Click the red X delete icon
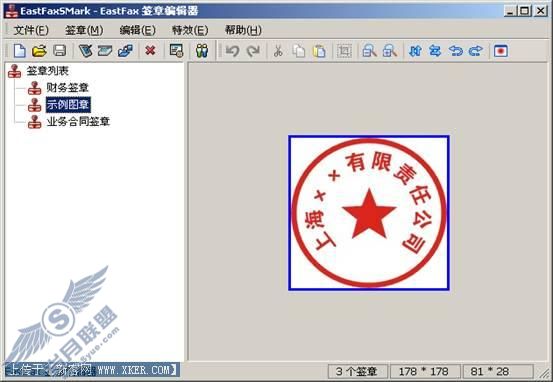This screenshot has height=382, width=553. coord(150,51)
